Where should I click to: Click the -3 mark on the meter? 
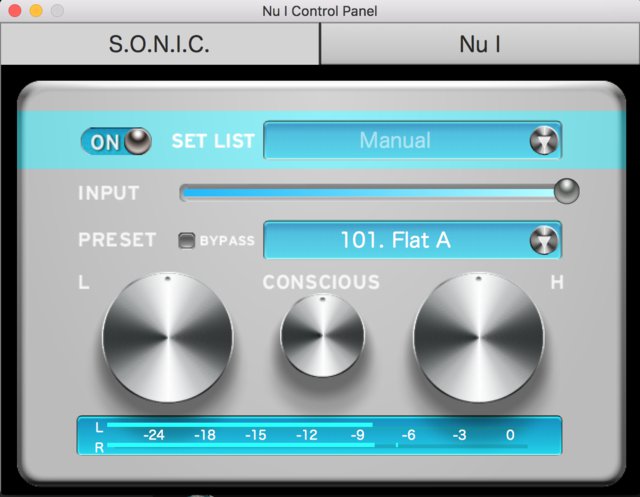click(x=459, y=435)
